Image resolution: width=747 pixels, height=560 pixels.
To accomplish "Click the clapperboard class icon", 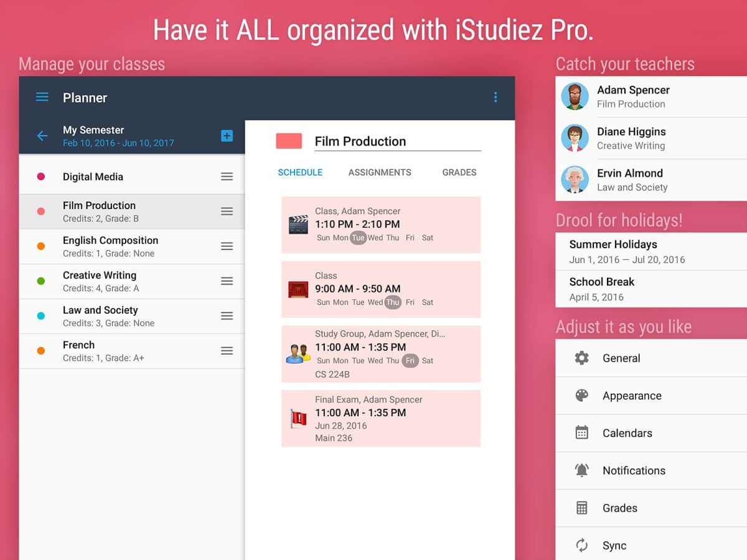I will (x=298, y=225).
